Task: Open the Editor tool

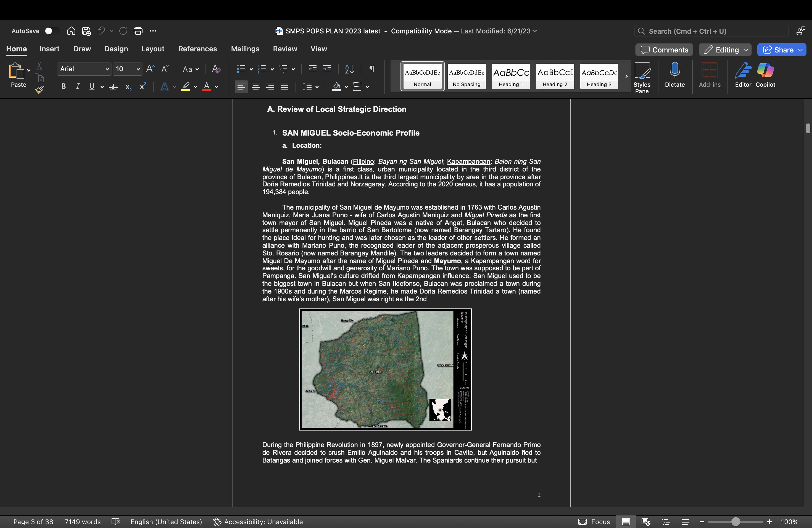Action: tap(743, 75)
